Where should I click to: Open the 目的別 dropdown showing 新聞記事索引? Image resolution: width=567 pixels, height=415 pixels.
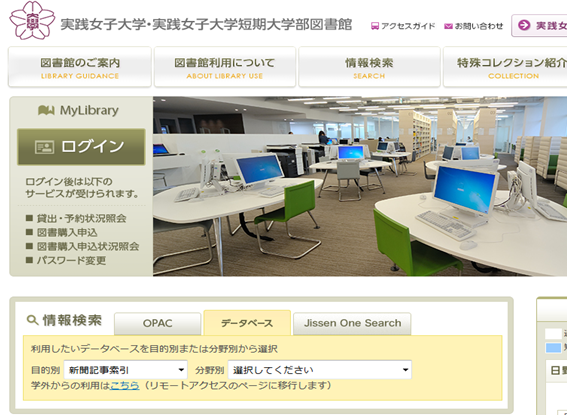(126, 370)
